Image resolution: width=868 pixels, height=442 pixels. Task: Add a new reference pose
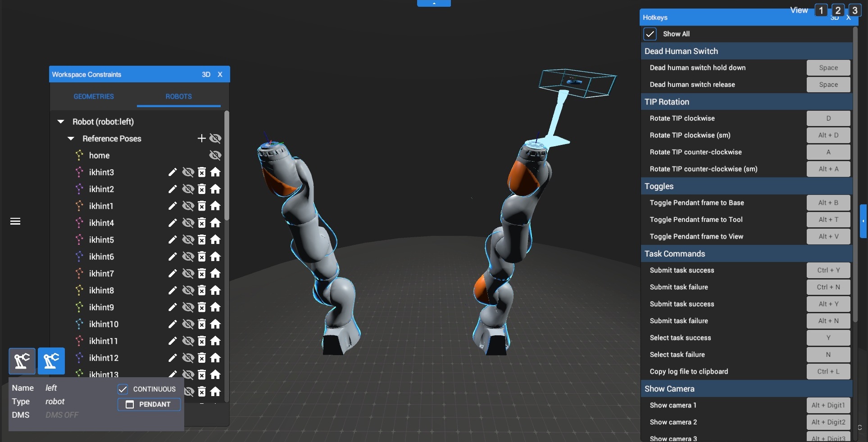201,138
